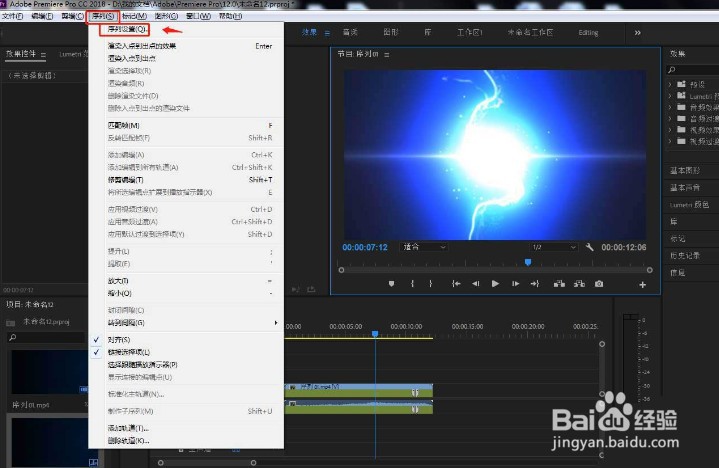This screenshot has width=719, height=468.
Task: Switch to the 音频 workspace tab
Action: click(x=350, y=32)
